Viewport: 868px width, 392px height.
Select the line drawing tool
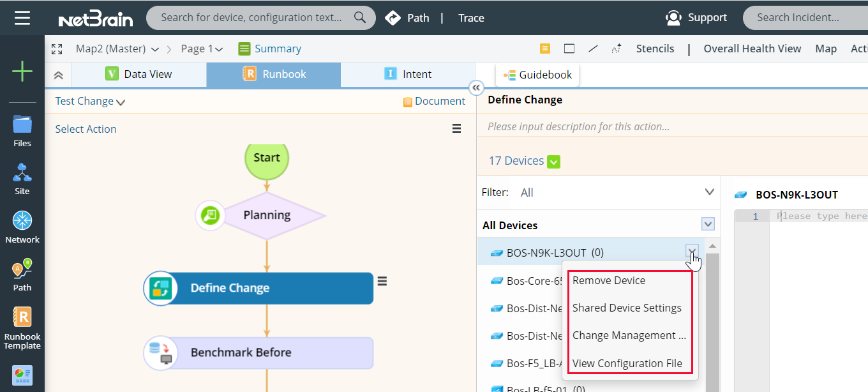(x=593, y=49)
